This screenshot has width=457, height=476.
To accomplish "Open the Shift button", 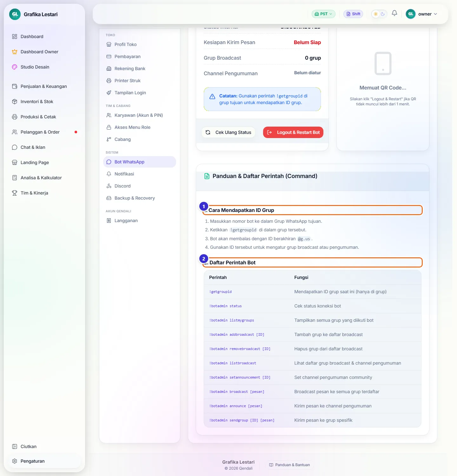I will (x=353, y=14).
